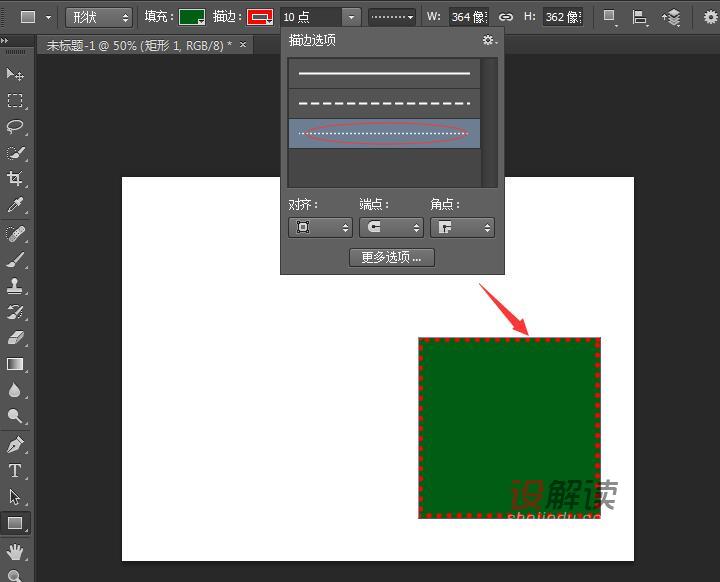Screen dimensions: 720x582
Task: Open the 形状 tool mode dropdown
Action: click(x=99, y=17)
